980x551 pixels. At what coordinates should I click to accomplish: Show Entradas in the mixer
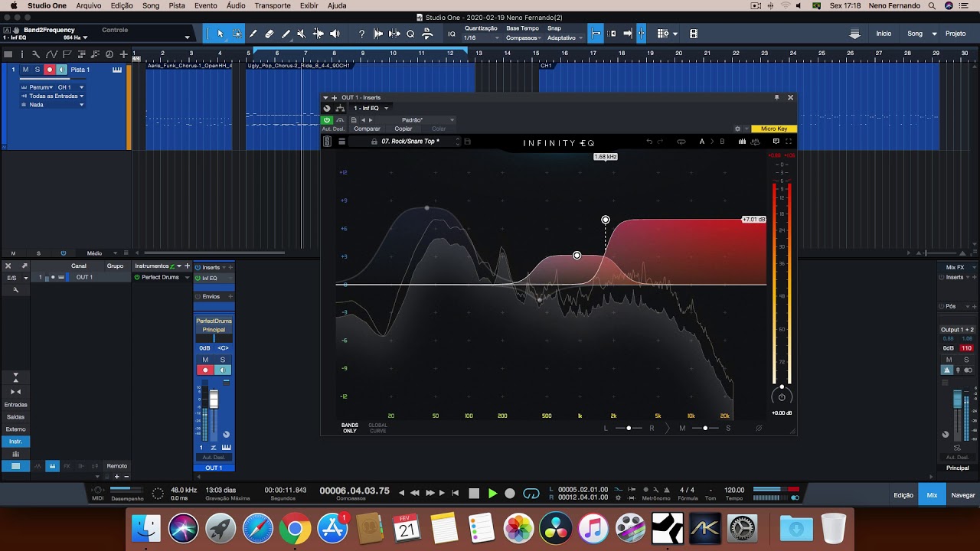pyautogui.click(x=15, y=405)
